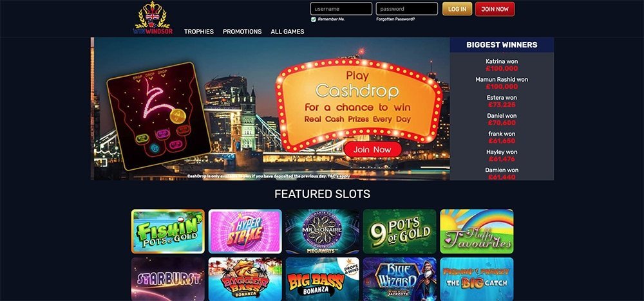Open the Fluffy Favourites slot
Viewport: 644px width, 301px height.
click(477, 232)
